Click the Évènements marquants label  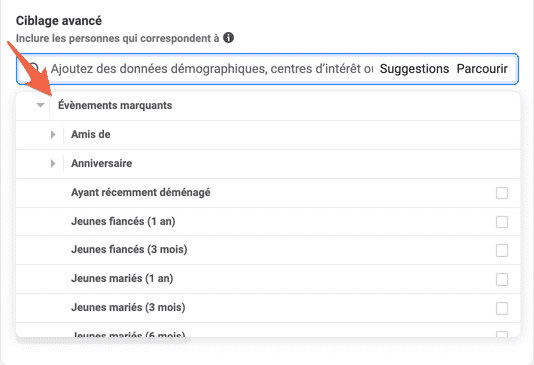115,105
